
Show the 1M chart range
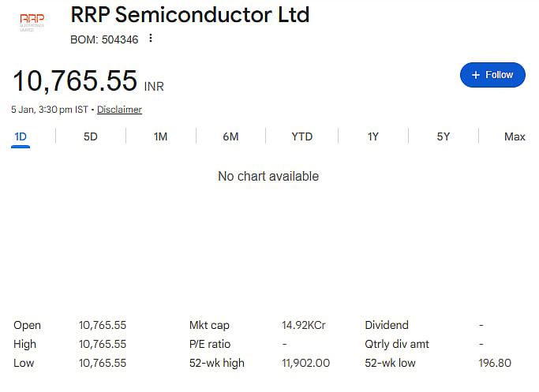[160, 136]
